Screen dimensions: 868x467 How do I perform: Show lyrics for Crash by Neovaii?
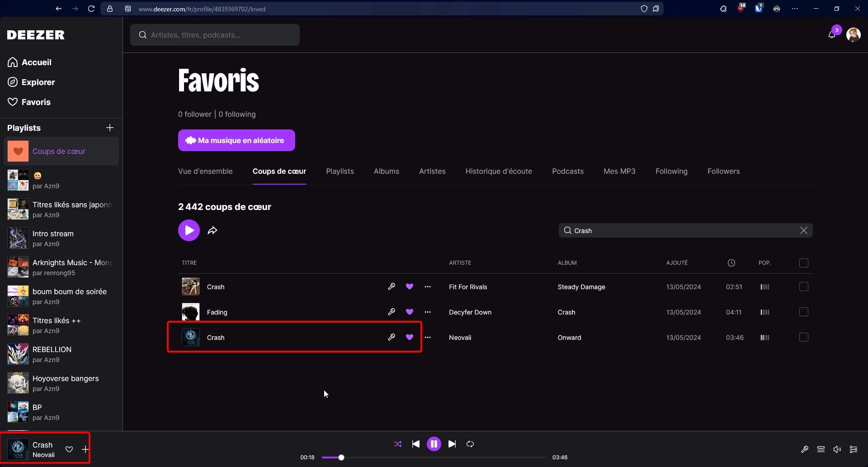click(x=392, y=337)
